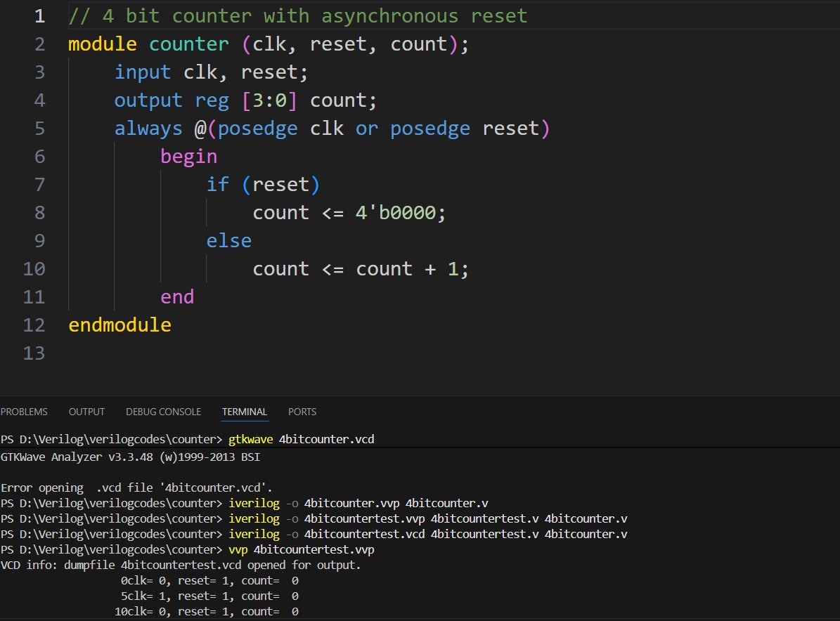Screen dimensions: 840x621
Task: Switch to the DEBUG CONSOLE tab
Action: 163,412
